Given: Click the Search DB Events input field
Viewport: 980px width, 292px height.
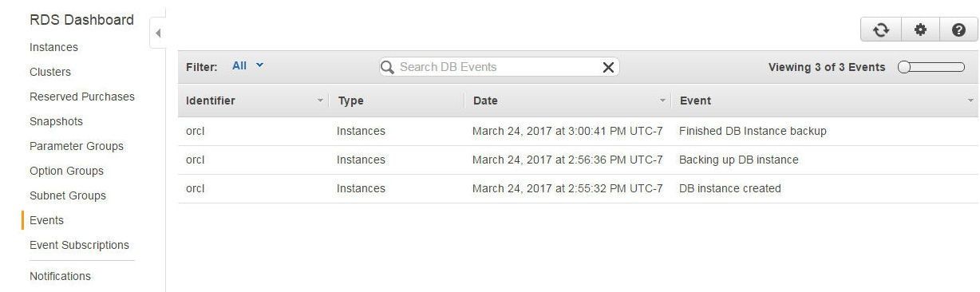Looking at the screenshot, I should (x=499, y=67).
